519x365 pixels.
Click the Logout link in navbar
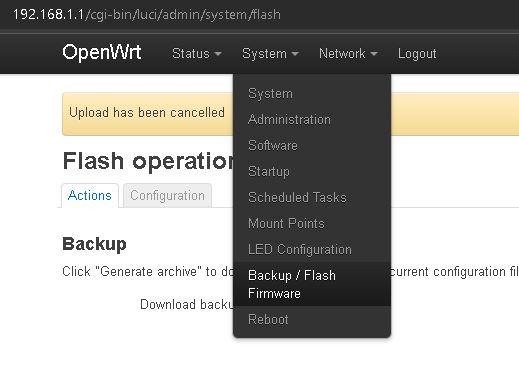(x=417, y=54)
